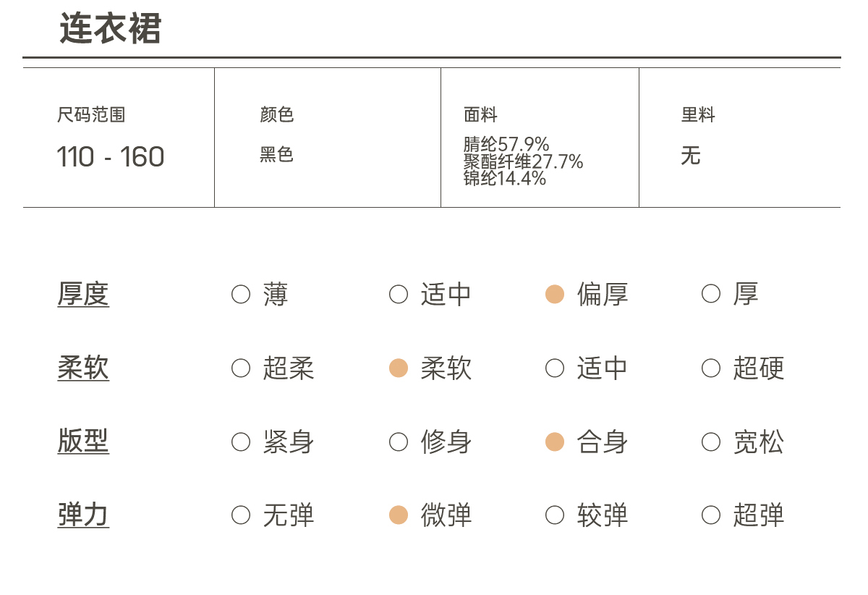The image size is (868, 595).
Task: Pick the 紧身 fit option
Action: pyautogui.click(x=241, y=442)
